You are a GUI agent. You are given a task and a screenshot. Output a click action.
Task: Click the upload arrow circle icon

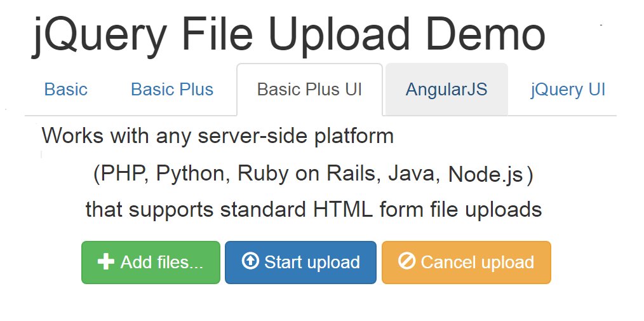coord(250,261)
